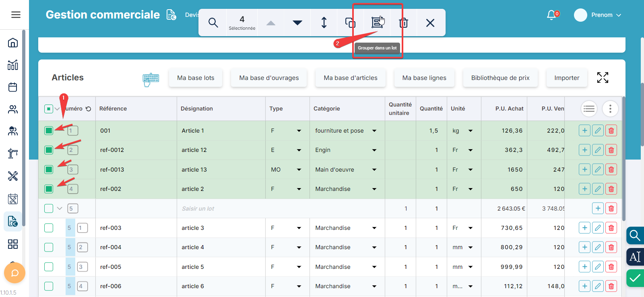Open Ma base d'articles
The image size is (644, 297).
pos(350,78)
